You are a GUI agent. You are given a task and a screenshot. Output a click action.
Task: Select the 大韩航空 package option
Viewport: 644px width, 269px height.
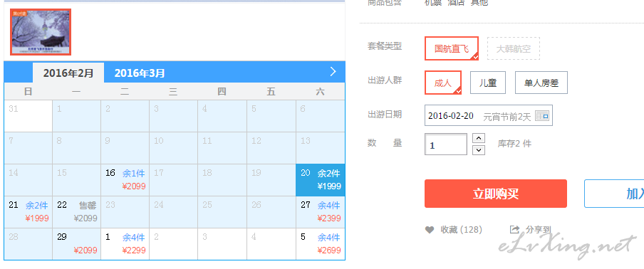click(514, 49)
